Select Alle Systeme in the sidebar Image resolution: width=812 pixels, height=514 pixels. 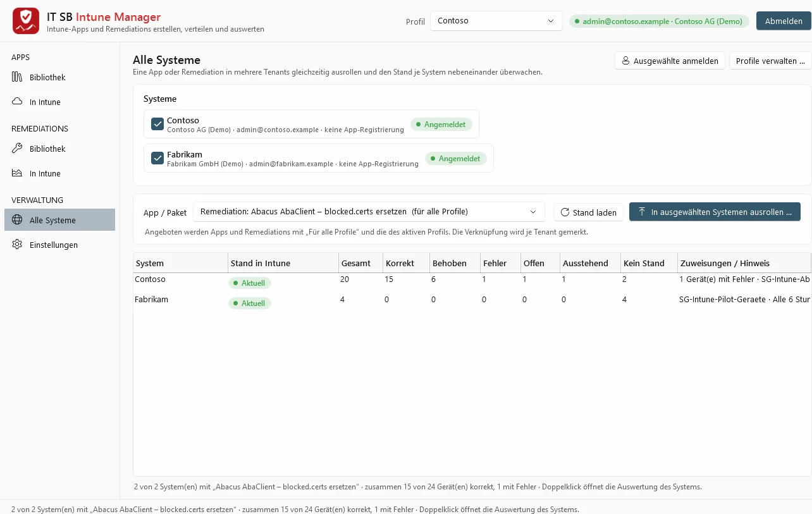click(x=59, y=220)
